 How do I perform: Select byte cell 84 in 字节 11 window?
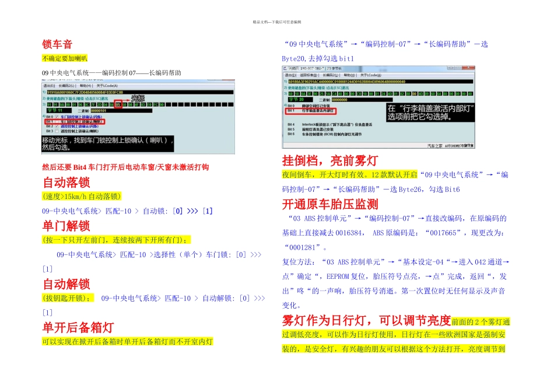click(x=112, y=104)
